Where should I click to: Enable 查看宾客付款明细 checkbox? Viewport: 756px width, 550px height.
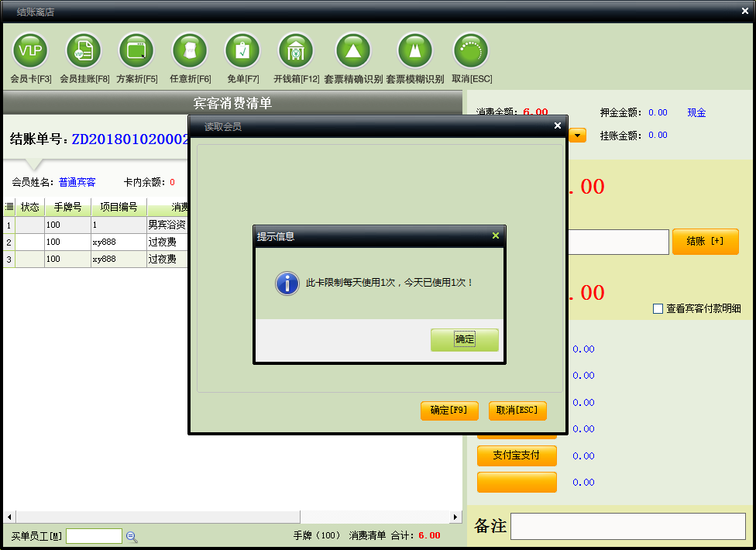coord(658,308)
